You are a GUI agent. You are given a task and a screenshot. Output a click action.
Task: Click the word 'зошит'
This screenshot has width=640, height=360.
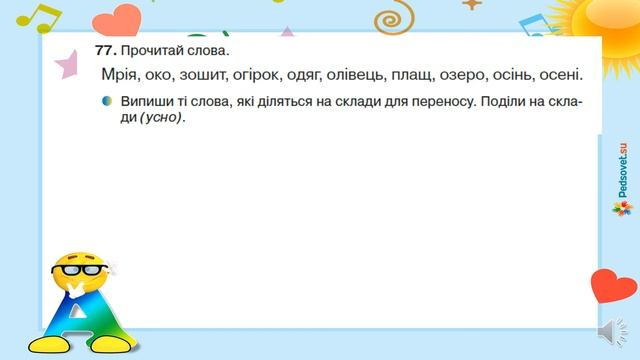tap(204, 76)
